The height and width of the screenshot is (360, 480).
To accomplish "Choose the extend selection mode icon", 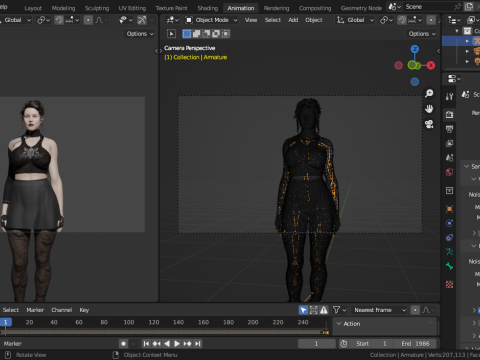I will [197, 33].
